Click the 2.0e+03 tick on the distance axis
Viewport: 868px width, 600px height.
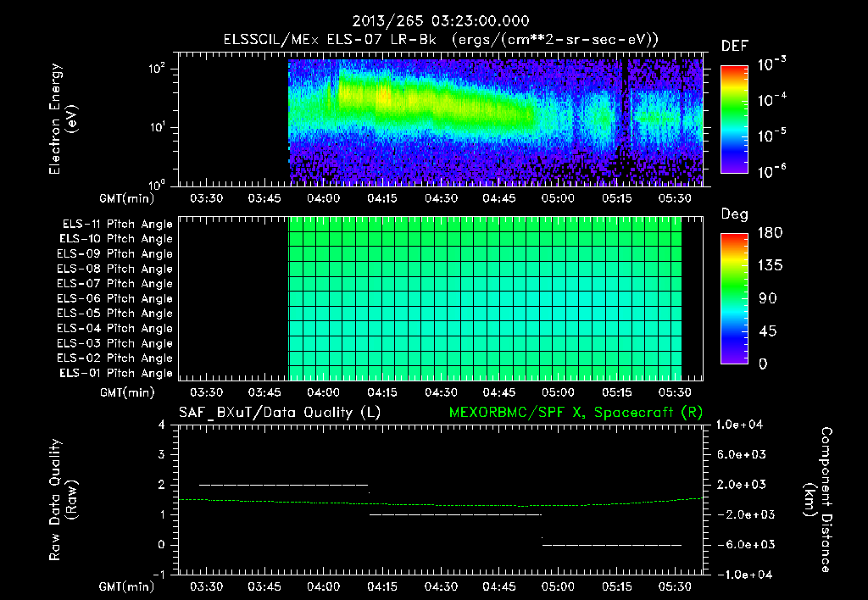click(741, 485)
